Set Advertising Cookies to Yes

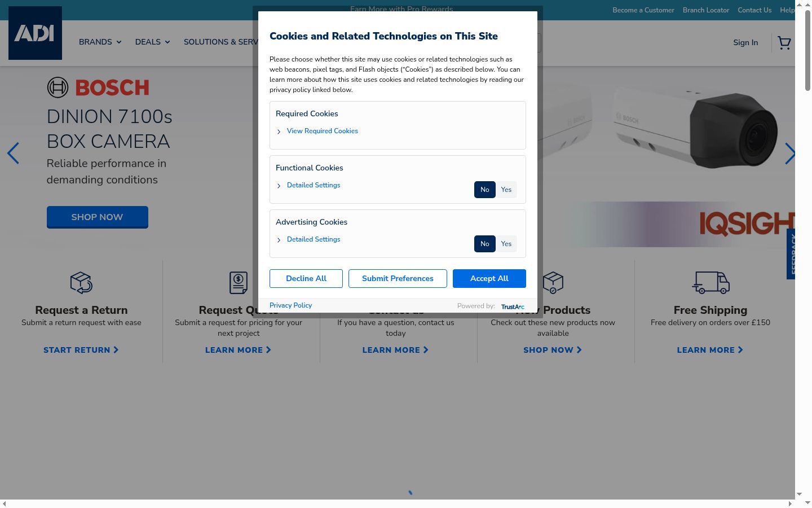(506, 244)
